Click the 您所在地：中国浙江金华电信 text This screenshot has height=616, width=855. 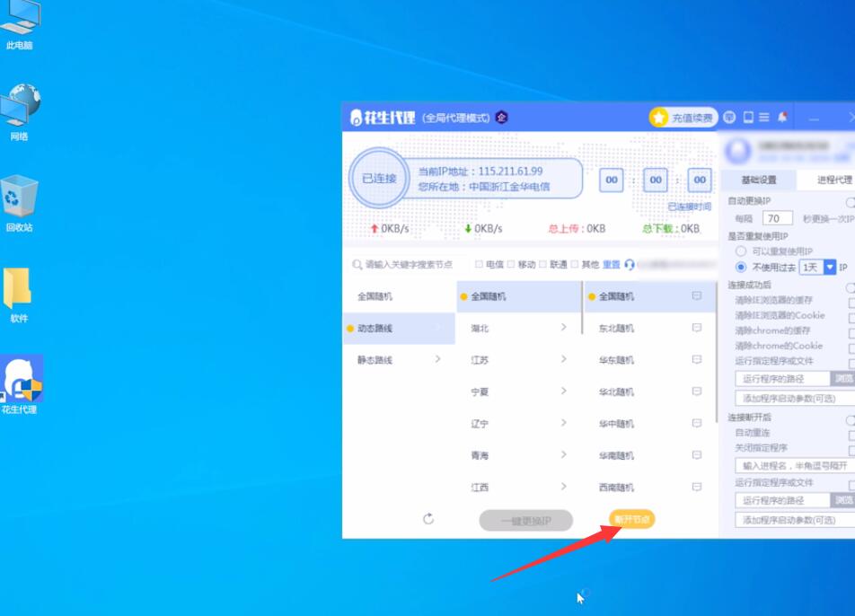[x=484, y=187]
